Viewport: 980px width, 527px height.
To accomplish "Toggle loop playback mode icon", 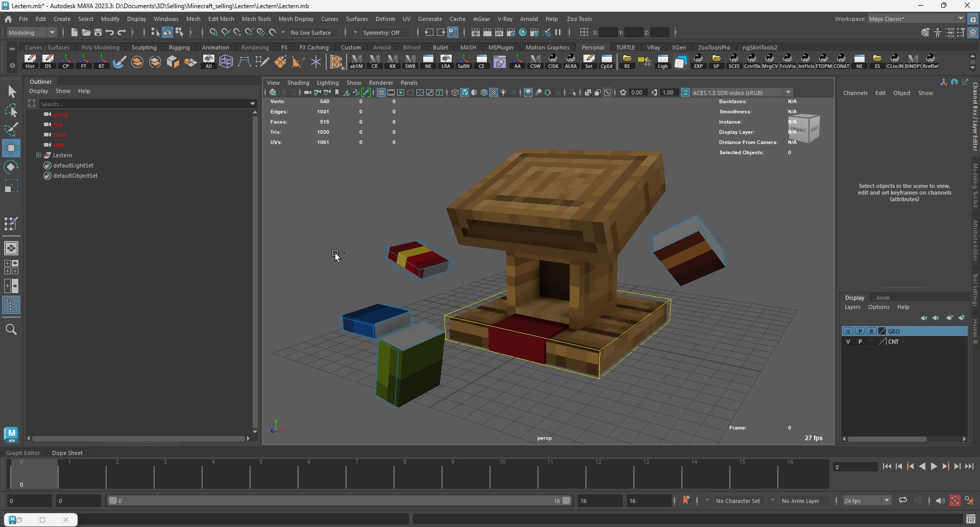I will point(903,500).
